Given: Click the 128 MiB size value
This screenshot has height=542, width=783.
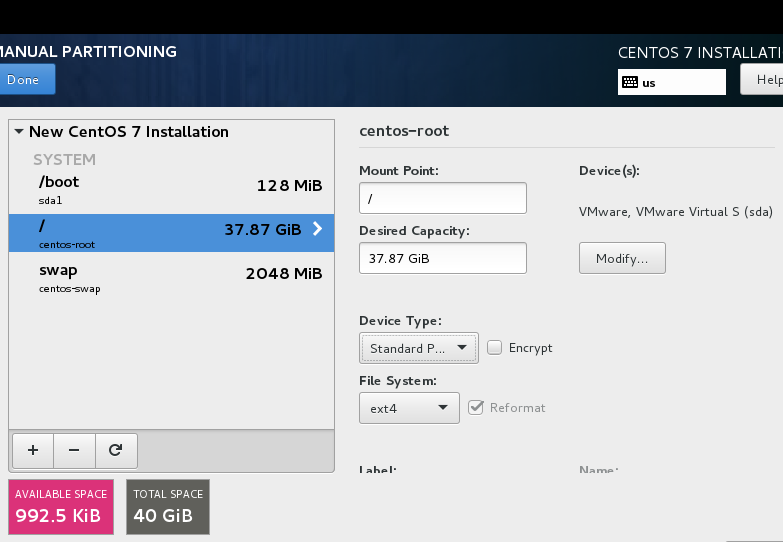Looking at the screenshot, I should pos(290,186).
